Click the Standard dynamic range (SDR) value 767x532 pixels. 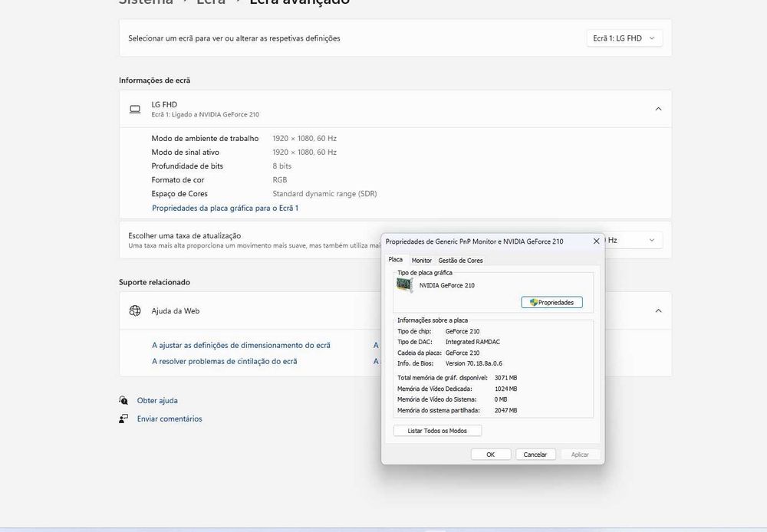coord(324,194)
